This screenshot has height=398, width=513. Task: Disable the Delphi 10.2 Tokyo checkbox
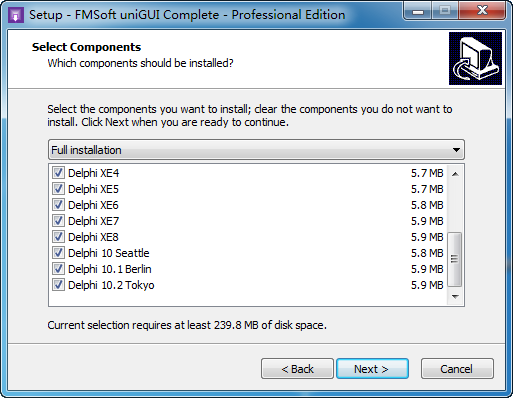click(x=58, y=285)
